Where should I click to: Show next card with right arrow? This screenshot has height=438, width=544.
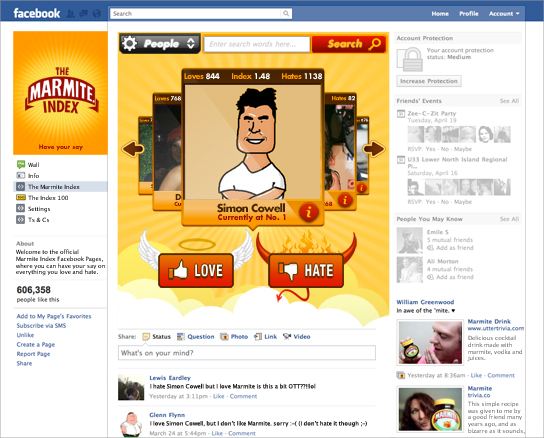374,149
